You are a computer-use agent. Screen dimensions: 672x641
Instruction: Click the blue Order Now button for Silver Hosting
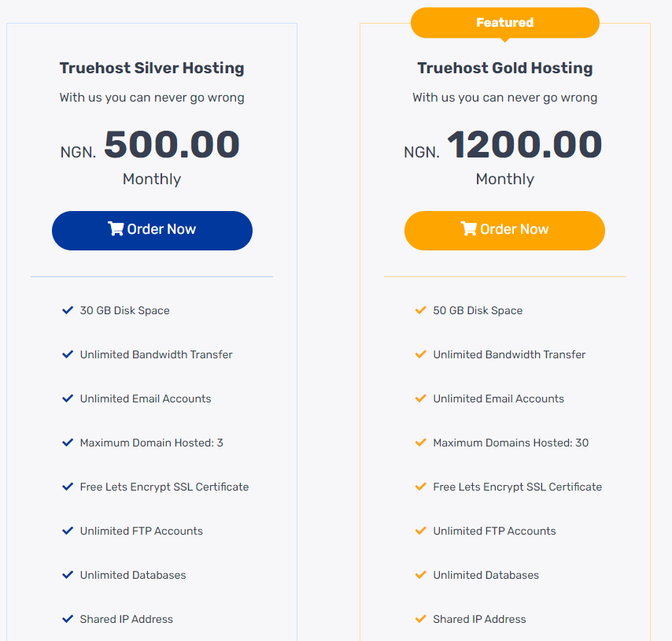pyautogui.click(x=152, y=231)
